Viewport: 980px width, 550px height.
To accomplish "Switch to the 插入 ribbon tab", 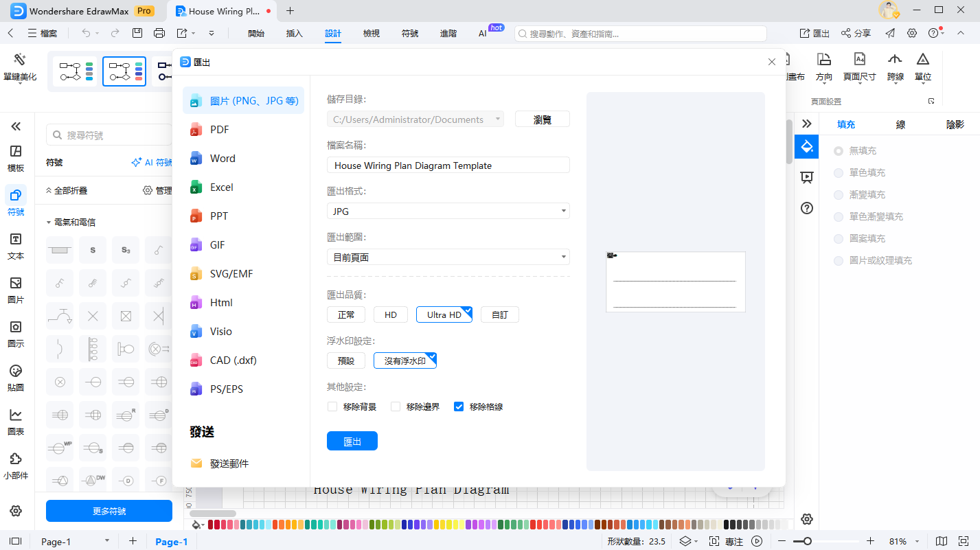I will 294,33.
